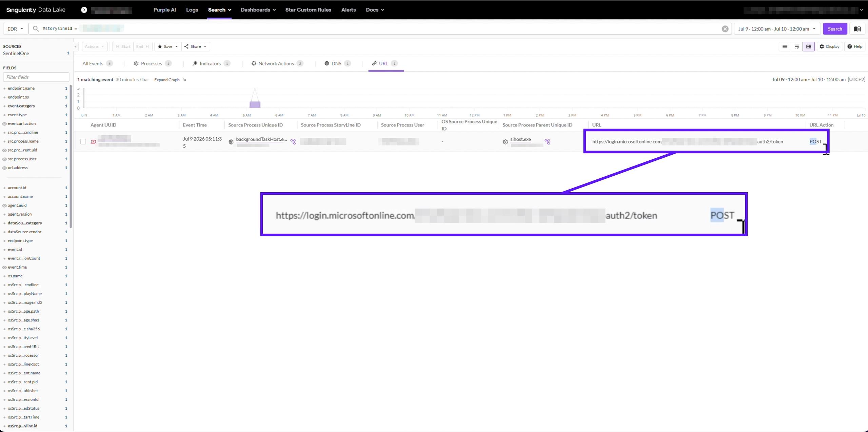Screen dimensions: 868x432
Task: Open the EDR data view dropdown
Action: pos(15,29)
